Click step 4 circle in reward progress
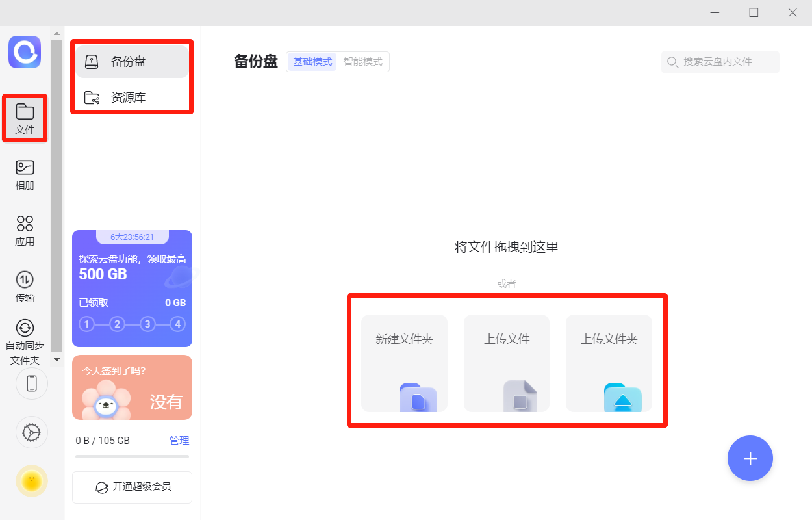 [x=177, y=324]
